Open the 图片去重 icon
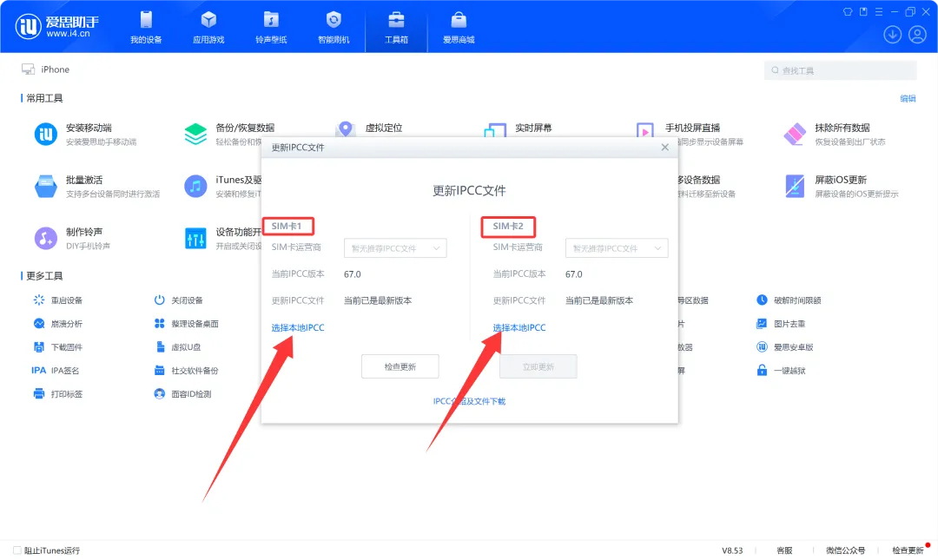938x560 pixels. pos(762,323)
